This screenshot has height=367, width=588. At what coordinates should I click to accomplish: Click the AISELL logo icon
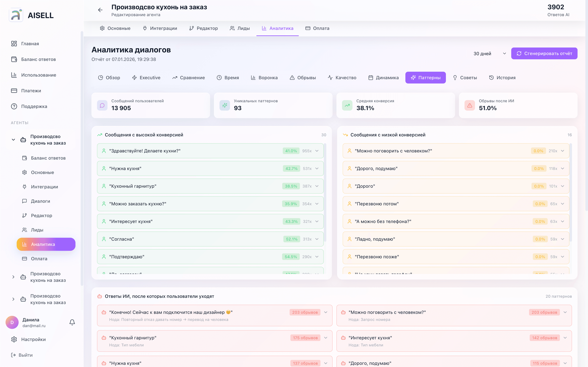point(16,15)
